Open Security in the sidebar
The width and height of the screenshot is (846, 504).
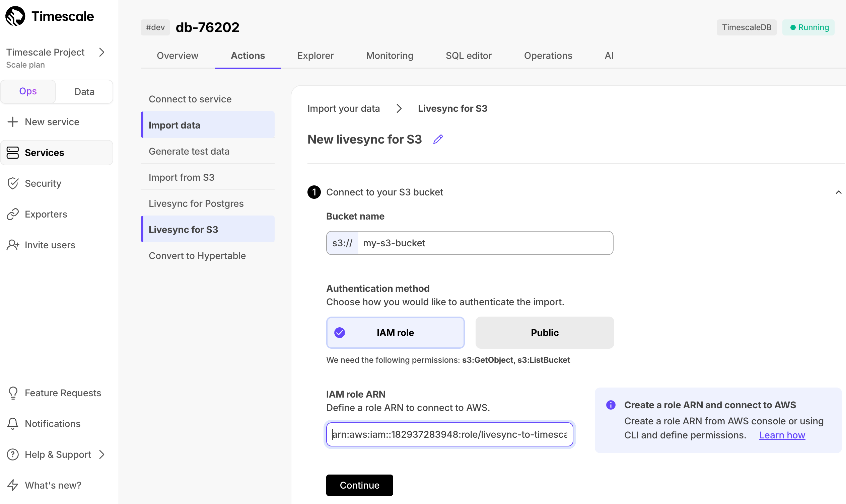pos(57,183)
